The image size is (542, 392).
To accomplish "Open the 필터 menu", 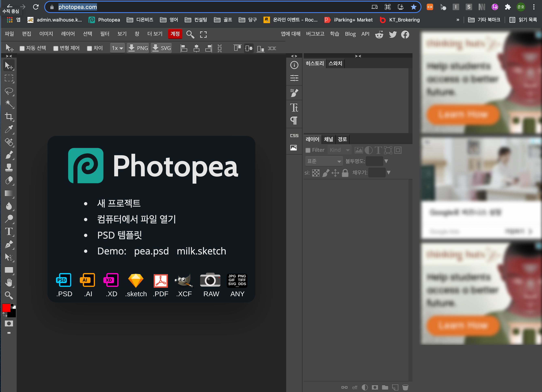I will [x=104, y=34].
